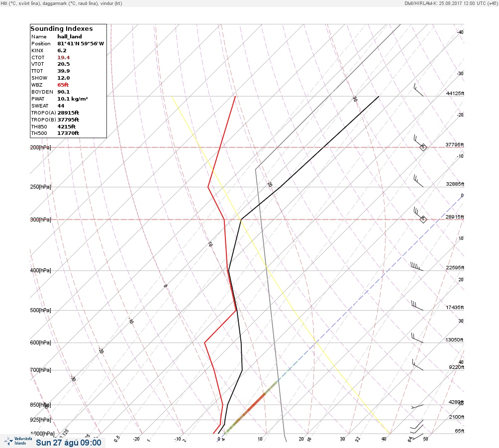Click the '400[hPa]' pressure label

pos(40,270)
